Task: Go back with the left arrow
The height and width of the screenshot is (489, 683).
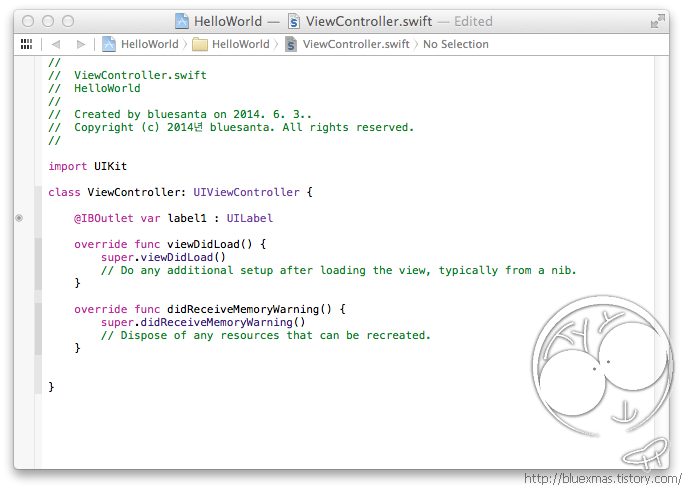Action: point(56,44)
